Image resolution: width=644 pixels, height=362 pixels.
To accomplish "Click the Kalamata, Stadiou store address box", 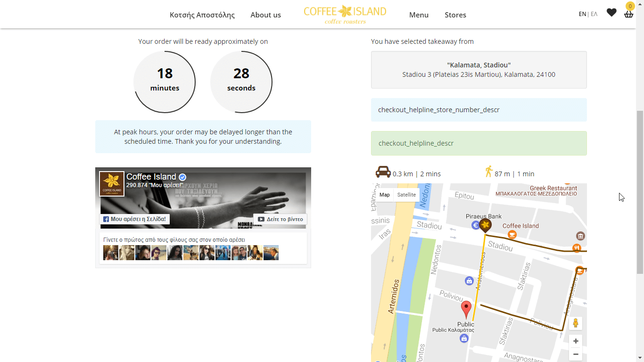I will (x=479, y=70).
